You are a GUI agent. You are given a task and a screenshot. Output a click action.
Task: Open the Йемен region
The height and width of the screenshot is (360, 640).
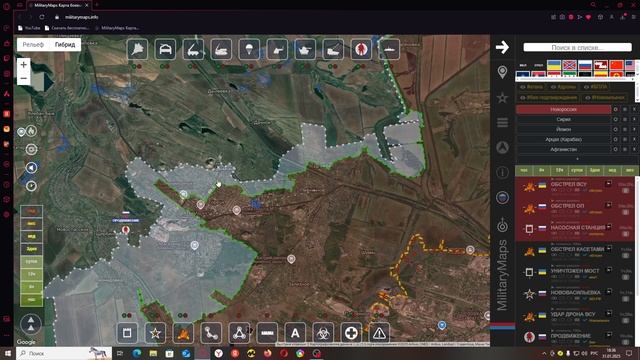[563, 129]
